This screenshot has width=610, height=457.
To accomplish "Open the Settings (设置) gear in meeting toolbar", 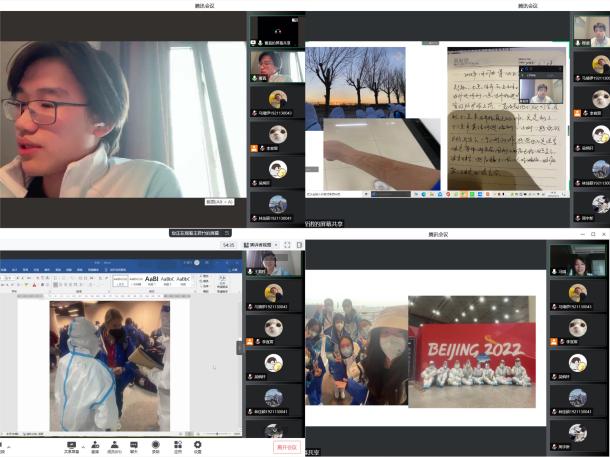I will click(x=198, y=445).
